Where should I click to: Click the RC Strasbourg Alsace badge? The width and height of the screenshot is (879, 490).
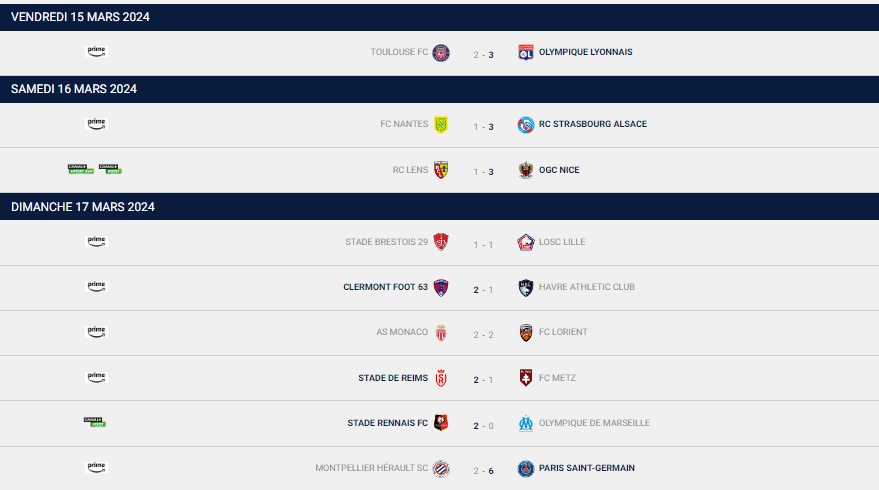point(525,124)
